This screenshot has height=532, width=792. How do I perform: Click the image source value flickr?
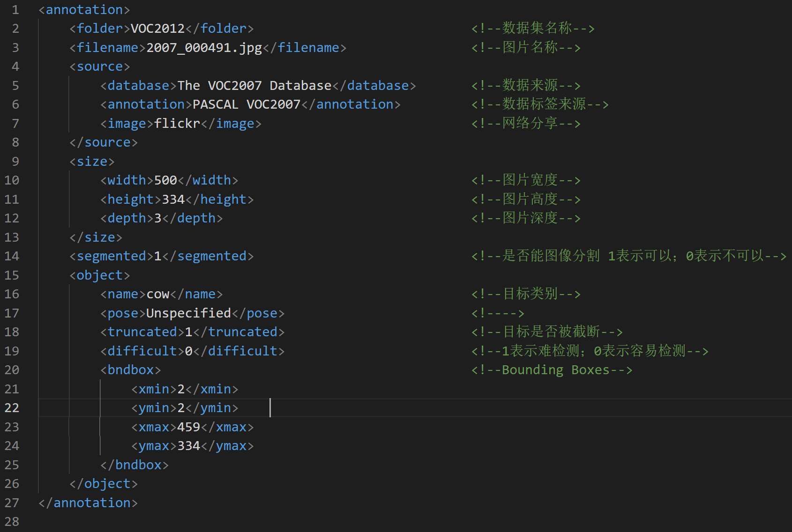tap(176, 123)
